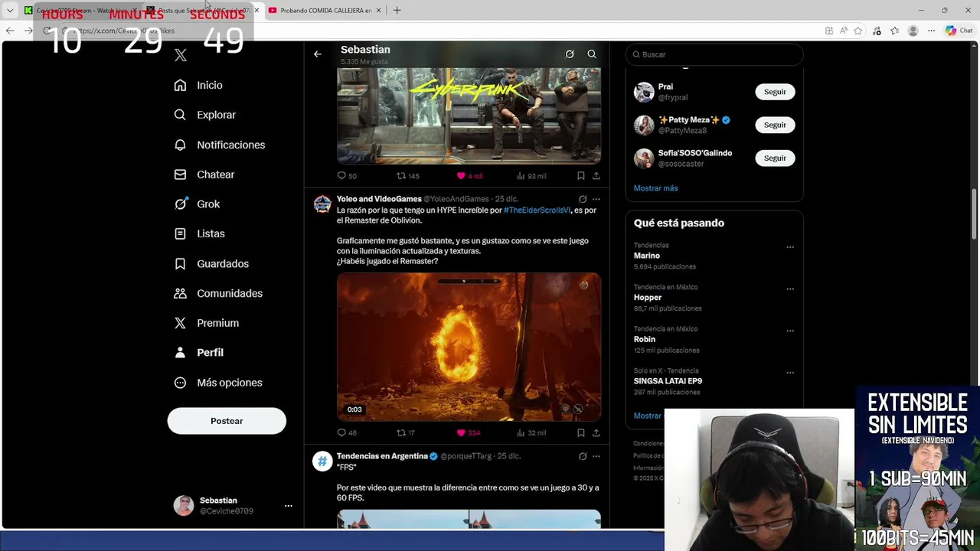Click the browser favorites star icon
Image resolution: width=980 pixels, height=551 pixels.
coord(858,31)
